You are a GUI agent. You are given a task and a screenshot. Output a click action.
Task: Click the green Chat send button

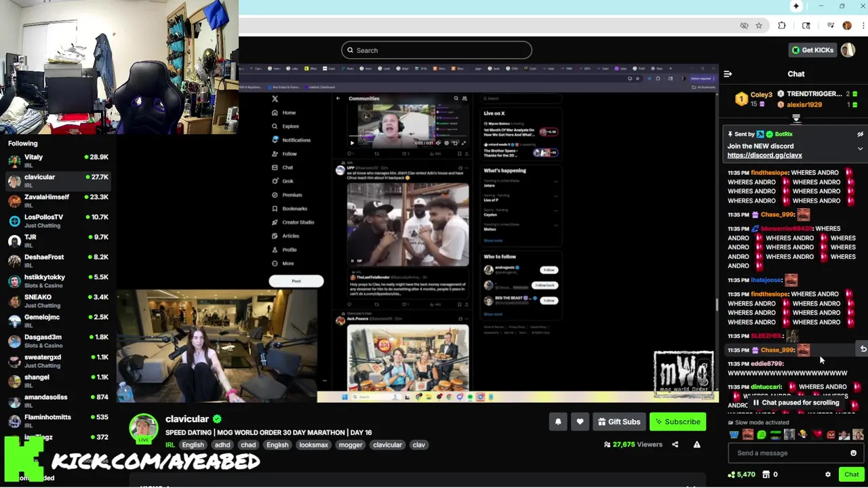pos(851,474)
